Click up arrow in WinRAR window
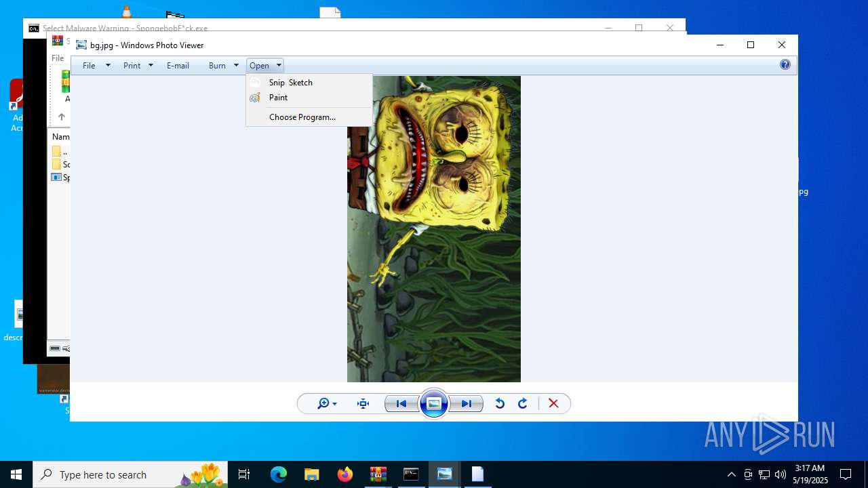 tap(61, 117)
